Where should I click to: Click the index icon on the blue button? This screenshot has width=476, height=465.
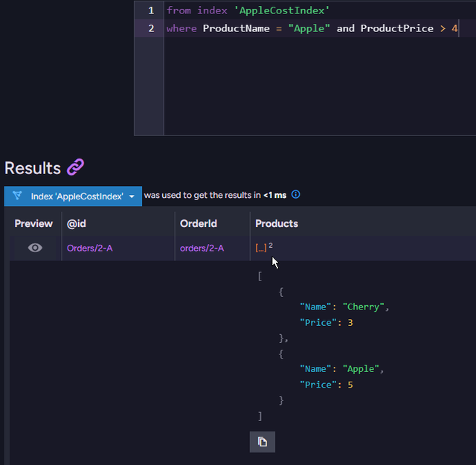[x=18, y=196]
